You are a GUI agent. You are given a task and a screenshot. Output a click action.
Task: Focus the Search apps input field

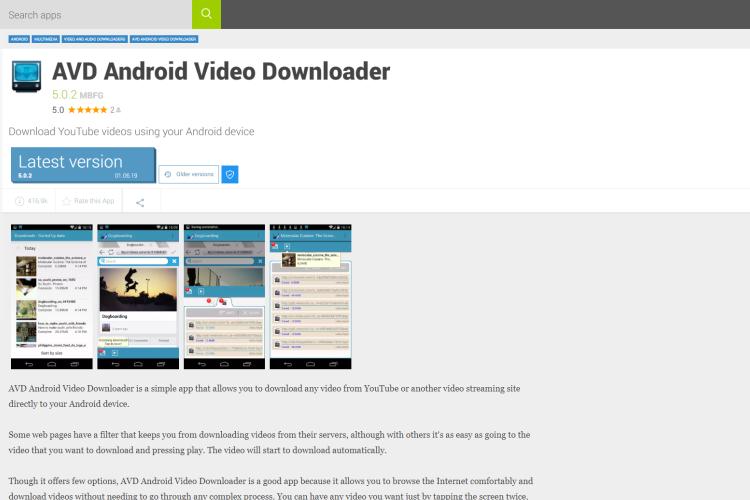pos(96,14)
